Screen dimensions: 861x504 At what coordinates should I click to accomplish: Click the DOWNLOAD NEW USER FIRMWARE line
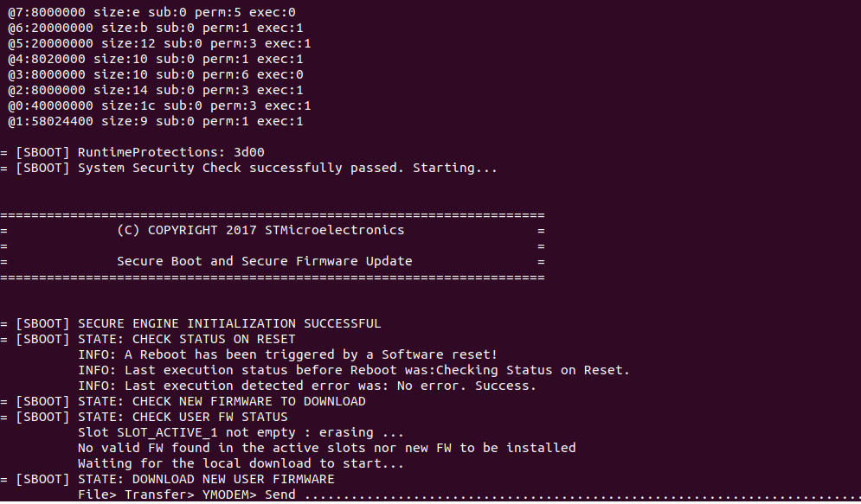click(x=168, y=479)
